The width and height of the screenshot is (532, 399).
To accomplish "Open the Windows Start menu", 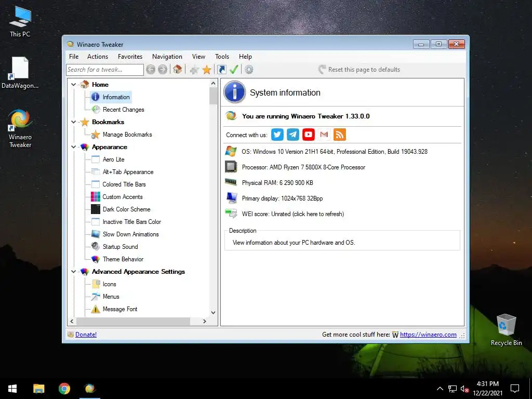I will 12,389.
